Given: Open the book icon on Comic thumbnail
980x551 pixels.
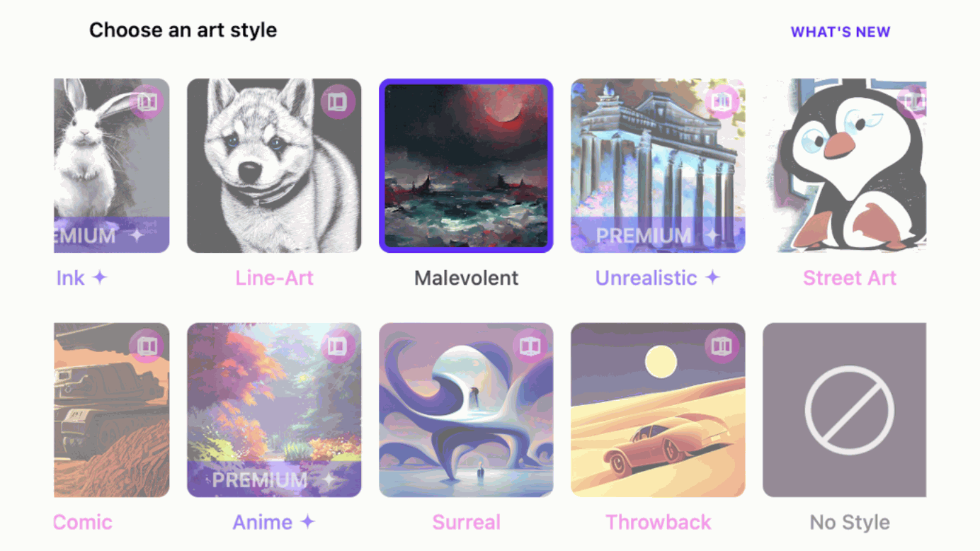Looking at the screenshot, I should 147,346.
